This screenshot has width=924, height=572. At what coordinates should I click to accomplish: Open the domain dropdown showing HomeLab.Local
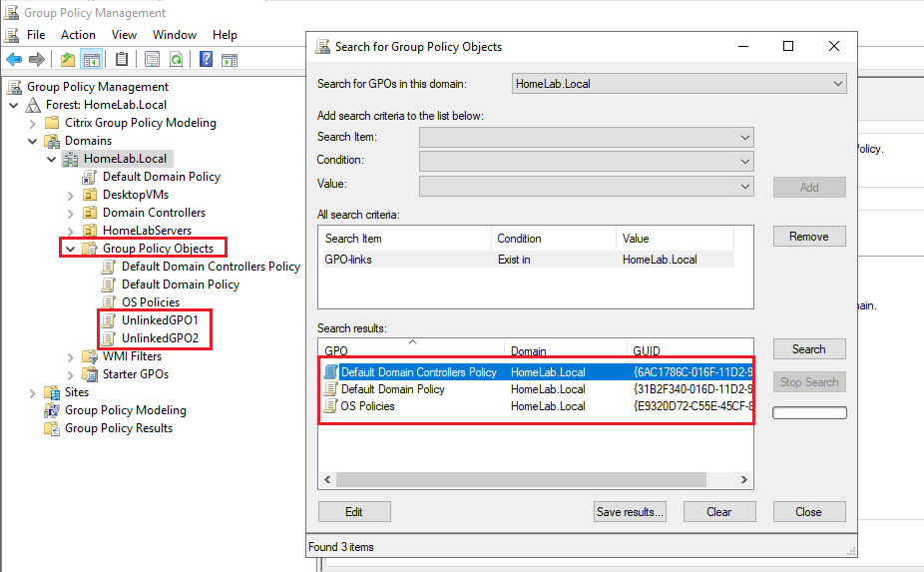pyautogui.click(x=679, y=84)
